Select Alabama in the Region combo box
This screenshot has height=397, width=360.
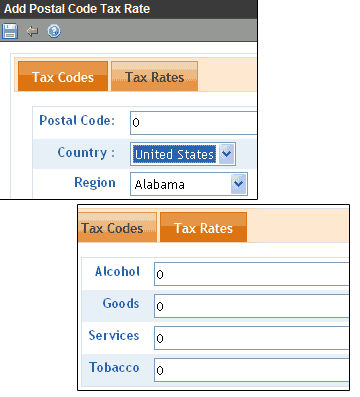pyautogui.click(x=189, y=184)
